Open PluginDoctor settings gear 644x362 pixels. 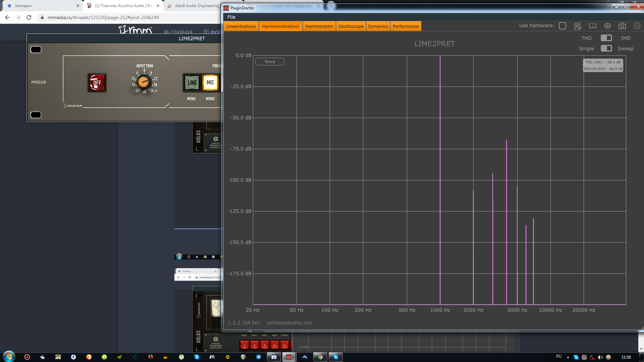tap(637, 26)
